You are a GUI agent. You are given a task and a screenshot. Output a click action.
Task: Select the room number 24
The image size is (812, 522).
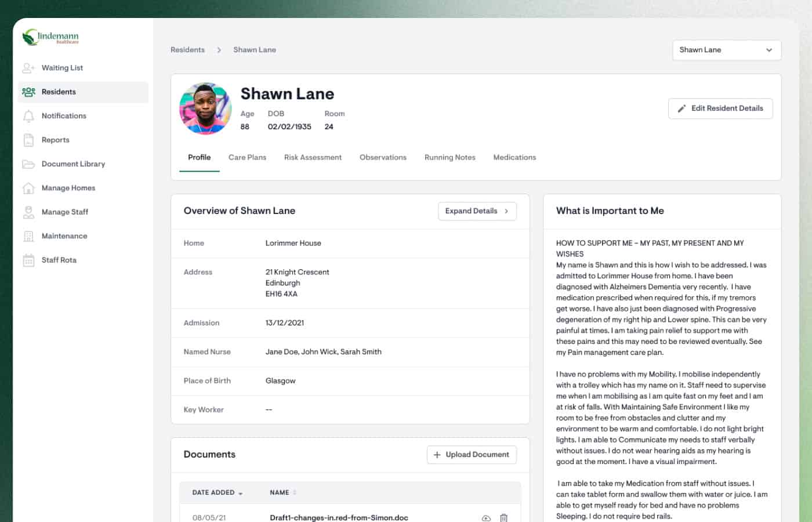coord(329,126)
